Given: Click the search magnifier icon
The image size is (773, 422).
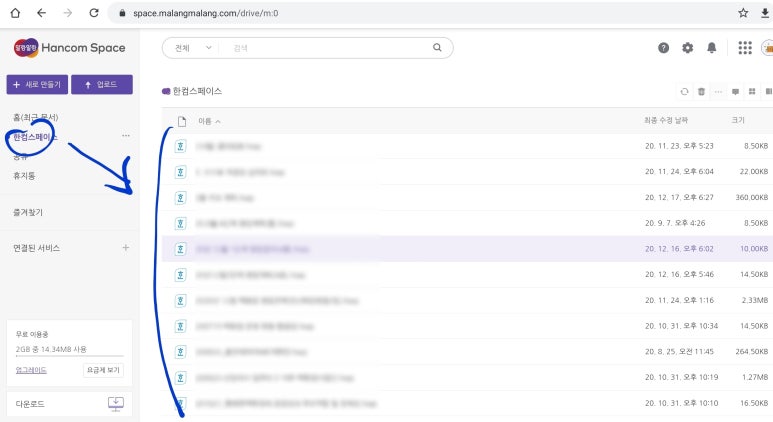Looking at the screenshot, I should pos(437,47).
